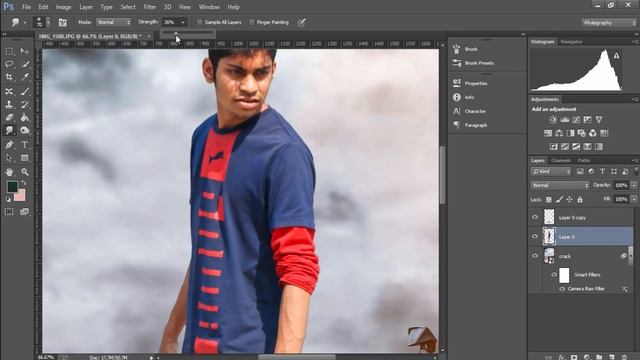
Task: Select the Rectangle shape tool
Action: click(x=24, y=158)
